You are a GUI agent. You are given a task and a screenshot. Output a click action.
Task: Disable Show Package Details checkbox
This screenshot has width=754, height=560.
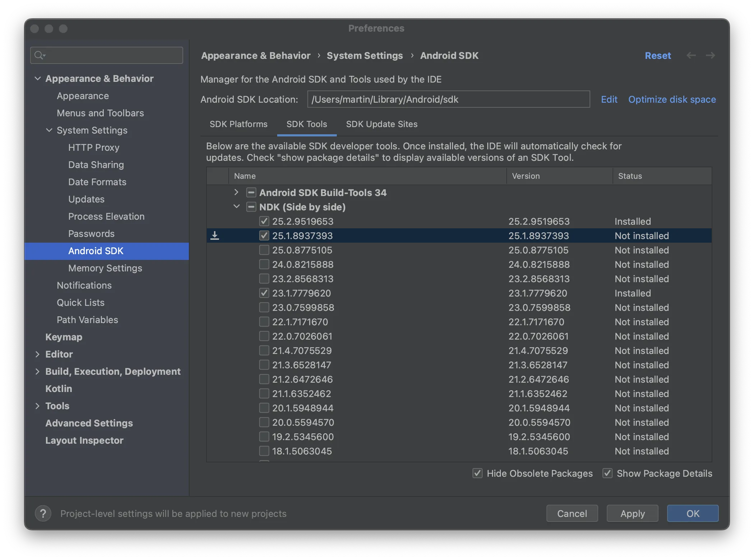coord(608,473)
